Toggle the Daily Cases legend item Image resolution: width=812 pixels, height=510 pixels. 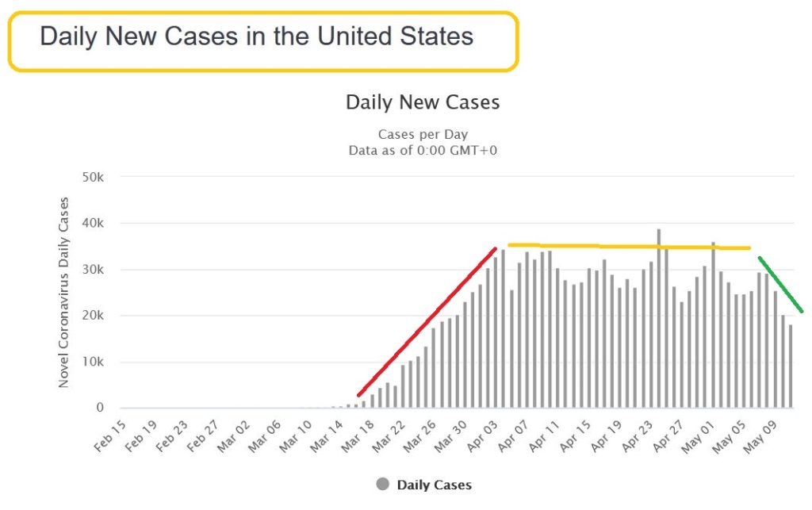pos(424,485)
